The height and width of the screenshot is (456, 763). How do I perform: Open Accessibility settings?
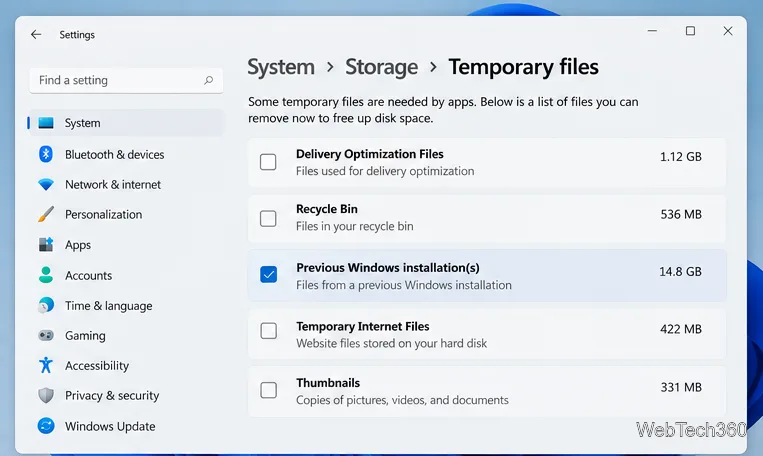pos(127,365)
